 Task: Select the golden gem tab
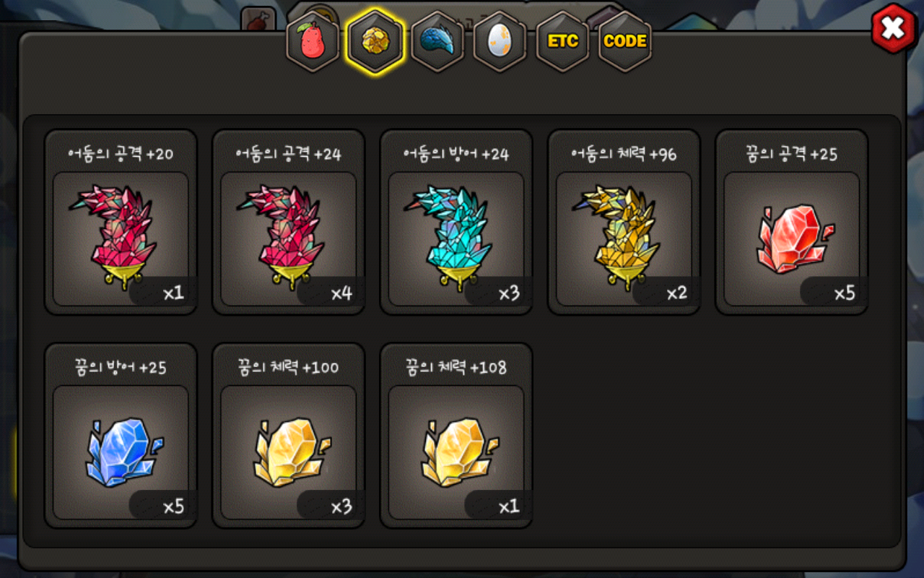375,41
